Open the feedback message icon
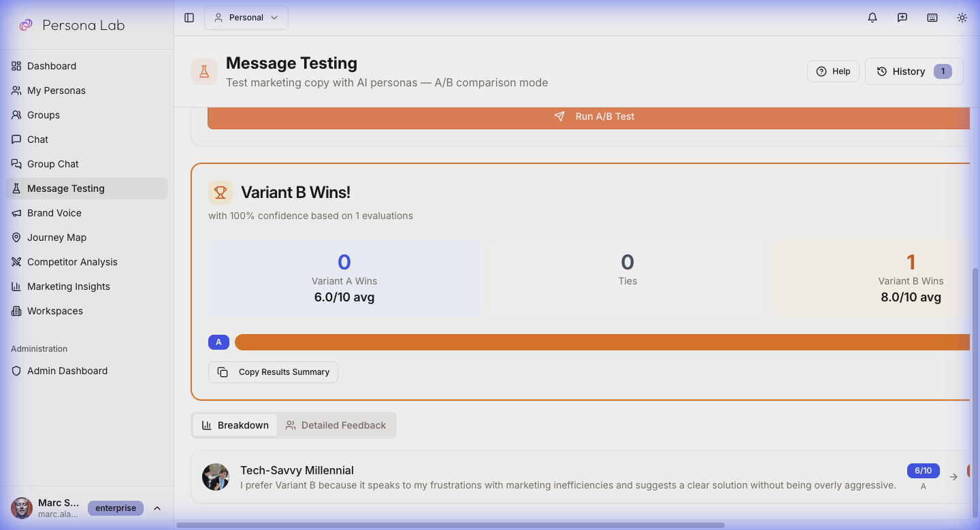Screen dimensions: 980x530 pyautogui.click(x=902, y=18)
